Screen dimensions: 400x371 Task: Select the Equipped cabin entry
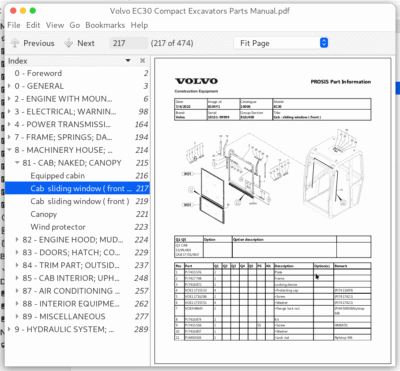77,176
